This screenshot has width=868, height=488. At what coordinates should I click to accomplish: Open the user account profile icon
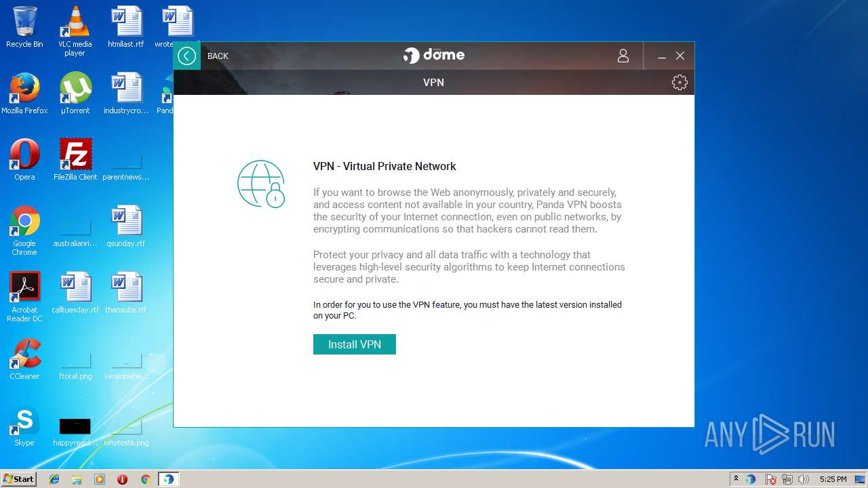click(623, 56)
